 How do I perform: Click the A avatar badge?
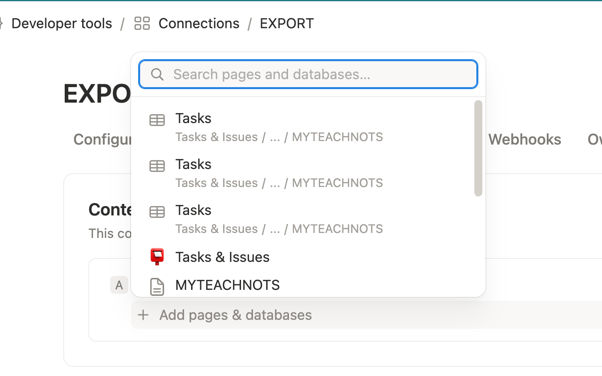tap(119, 285)
